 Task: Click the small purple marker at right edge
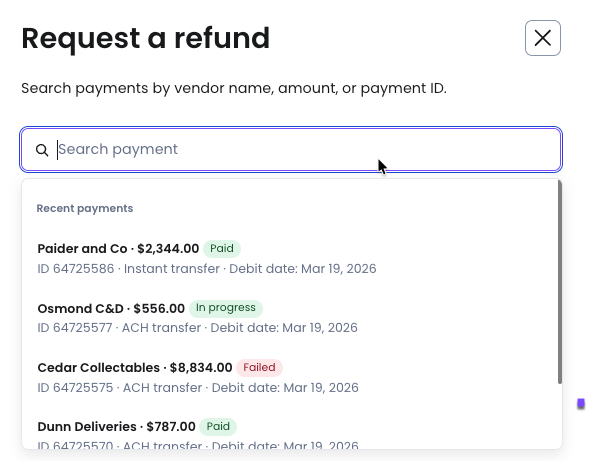(x=581, y=404)
